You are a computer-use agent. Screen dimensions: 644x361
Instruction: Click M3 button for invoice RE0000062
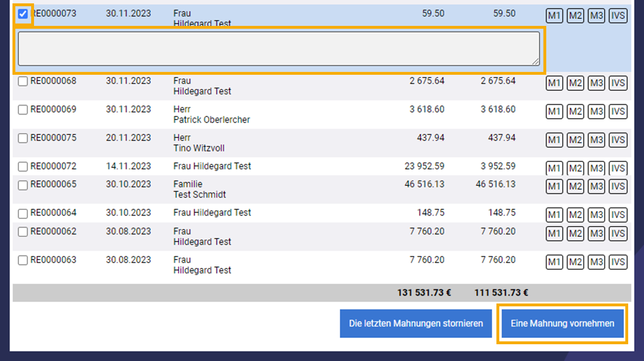click(596, 233)
